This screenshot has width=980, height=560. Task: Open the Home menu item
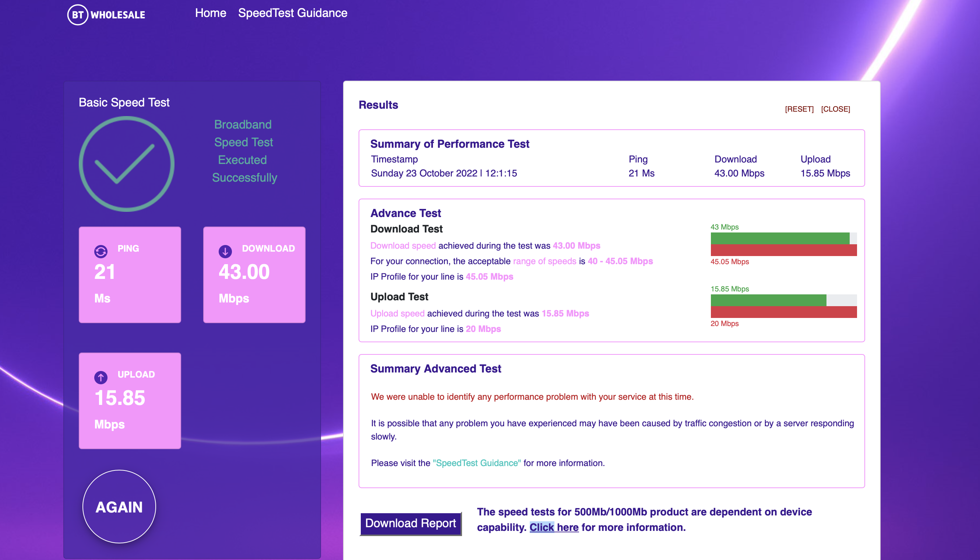[x=210, y=13]
